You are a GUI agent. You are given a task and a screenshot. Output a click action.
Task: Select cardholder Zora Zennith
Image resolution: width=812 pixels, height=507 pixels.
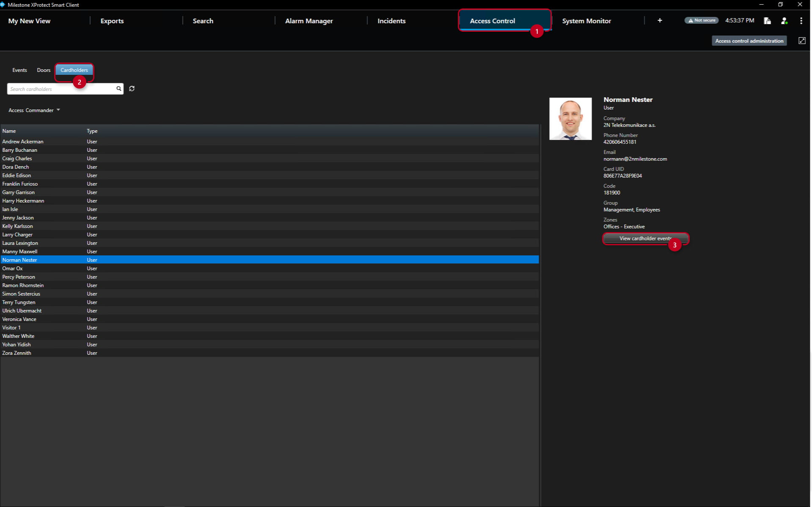270,353
